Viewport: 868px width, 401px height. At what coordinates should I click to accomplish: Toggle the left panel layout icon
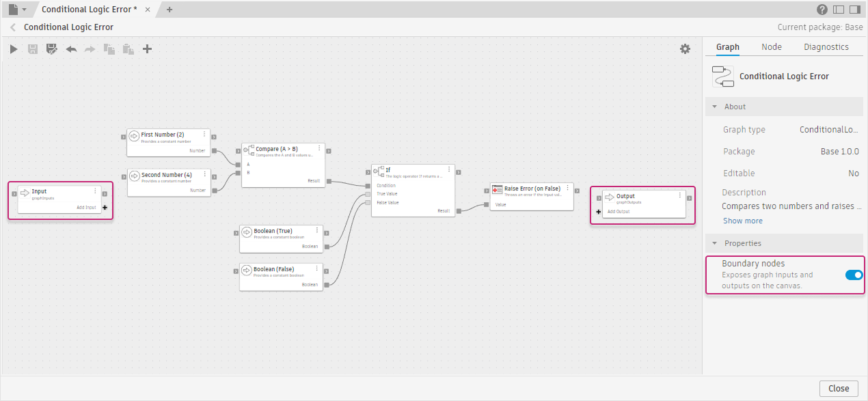(x=839, y=10)
